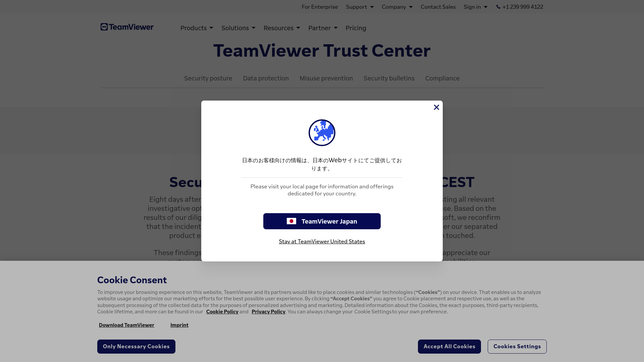Click the TeamViewer globe/region icon
Image resolution: width=644 pixels, height=362 pixels.
[x=322, y=132]
